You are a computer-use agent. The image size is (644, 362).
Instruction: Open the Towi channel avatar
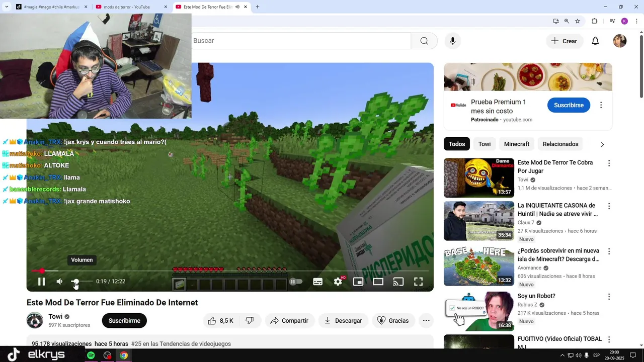(x=35, y=320)
